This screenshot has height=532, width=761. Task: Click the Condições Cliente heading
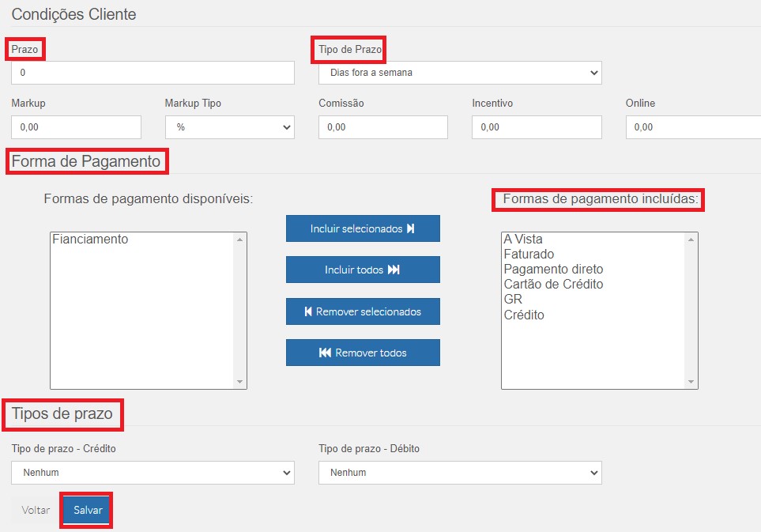pos(73,14)
